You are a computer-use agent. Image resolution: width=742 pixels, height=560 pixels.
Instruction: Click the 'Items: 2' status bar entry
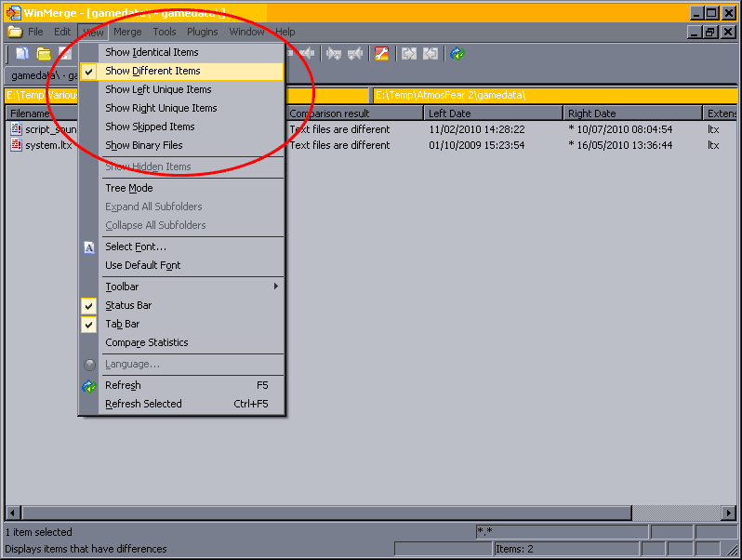coord(566,549)
